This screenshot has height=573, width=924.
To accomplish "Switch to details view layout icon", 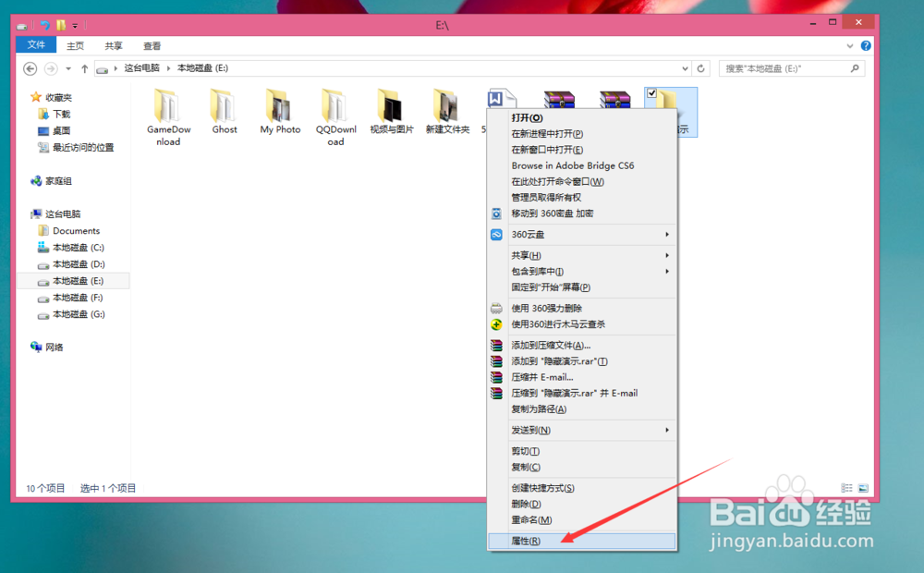I will [x=846, y=488].
